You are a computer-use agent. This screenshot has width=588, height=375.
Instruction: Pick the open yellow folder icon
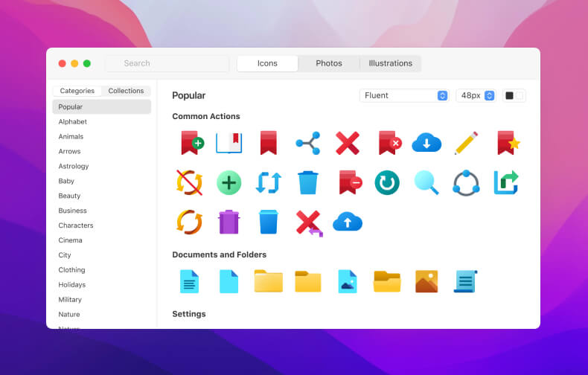tap(387, 281)
